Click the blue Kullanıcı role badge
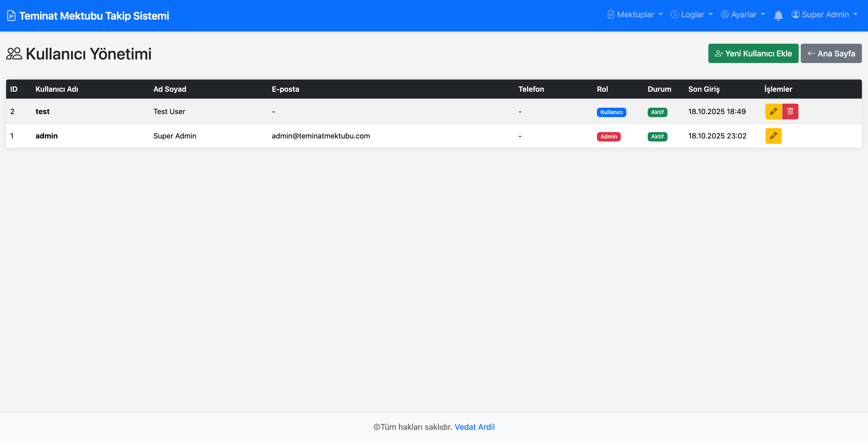The height and width of the screenshot is (441, 868). [611, 112]
